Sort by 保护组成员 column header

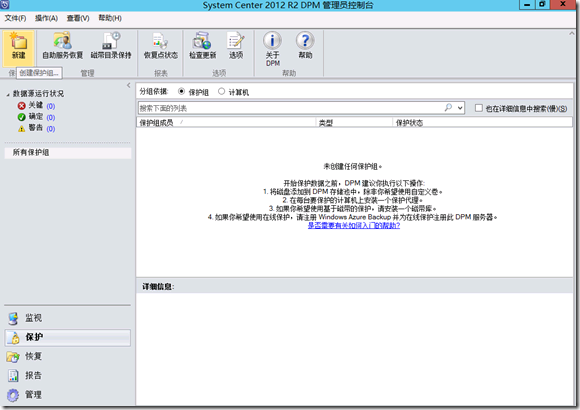[226, 122]
